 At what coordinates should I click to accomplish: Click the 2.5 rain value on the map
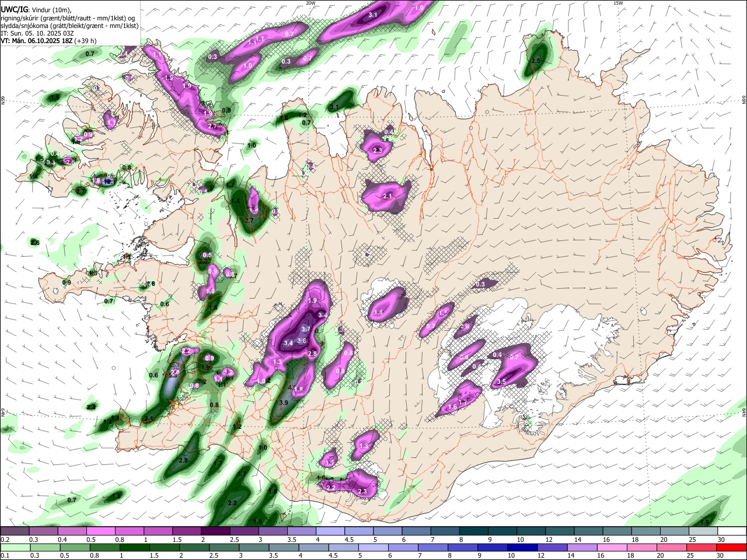(x=536, y=61)
